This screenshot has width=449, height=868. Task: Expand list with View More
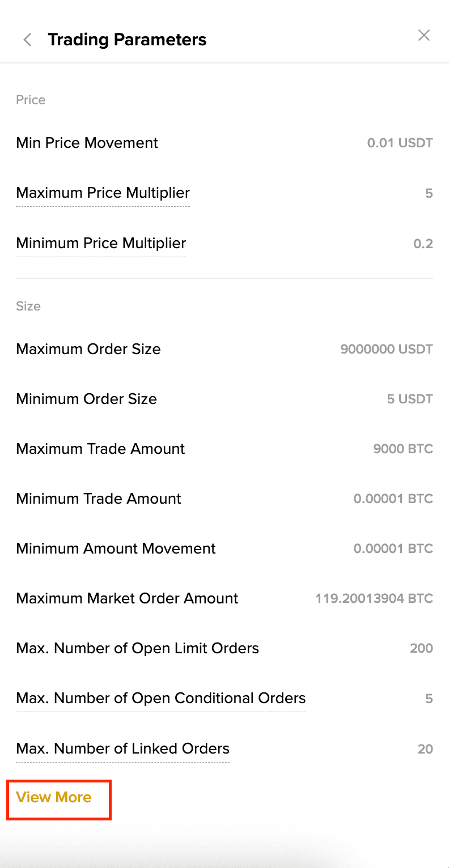[54, 797]
